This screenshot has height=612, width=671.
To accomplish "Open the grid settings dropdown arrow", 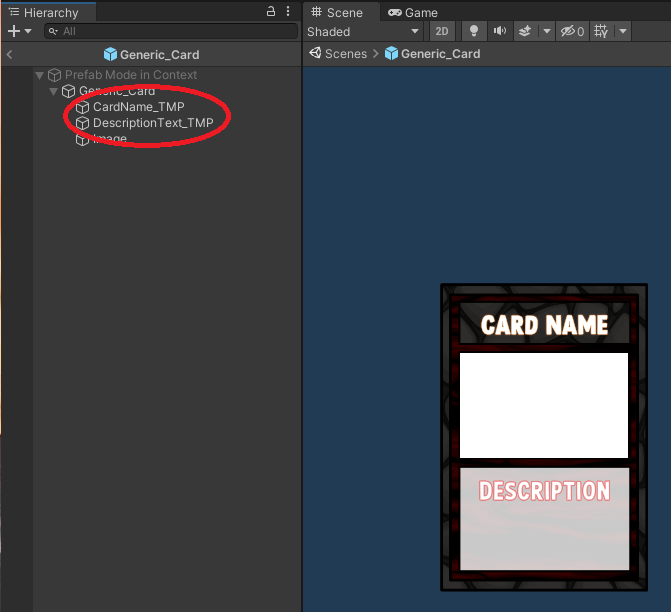I will click(623, 31).
